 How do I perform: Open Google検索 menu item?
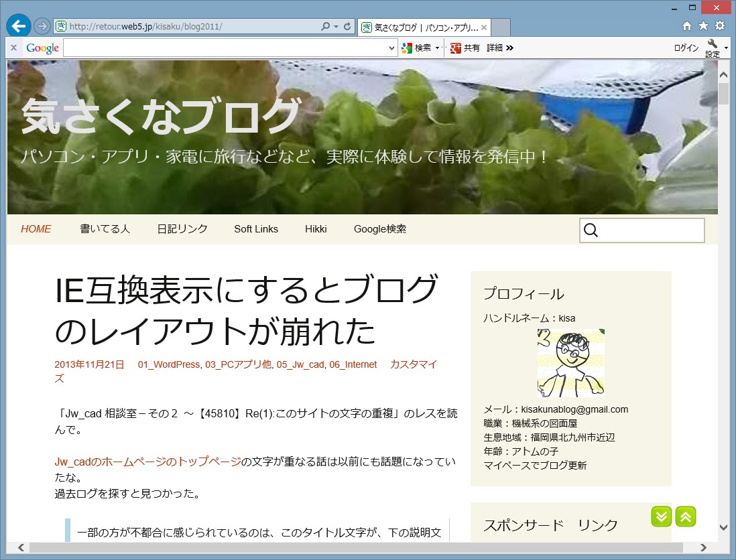click(380, 229)
